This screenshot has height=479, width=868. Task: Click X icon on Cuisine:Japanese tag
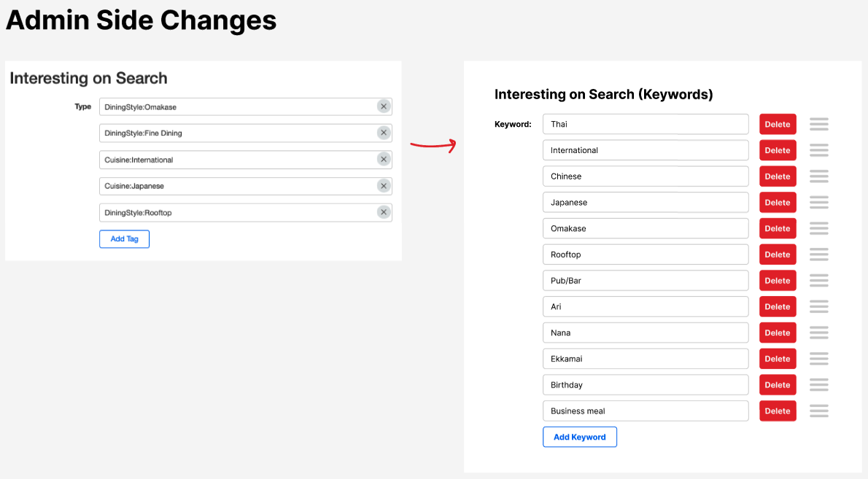tap(383, 186)
